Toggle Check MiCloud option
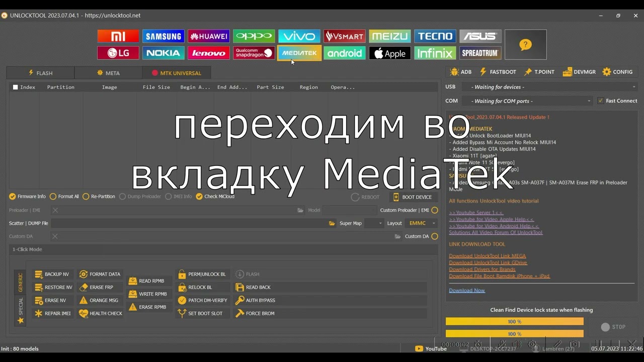This screenshot has height=362, width=644. coord(215,197)
